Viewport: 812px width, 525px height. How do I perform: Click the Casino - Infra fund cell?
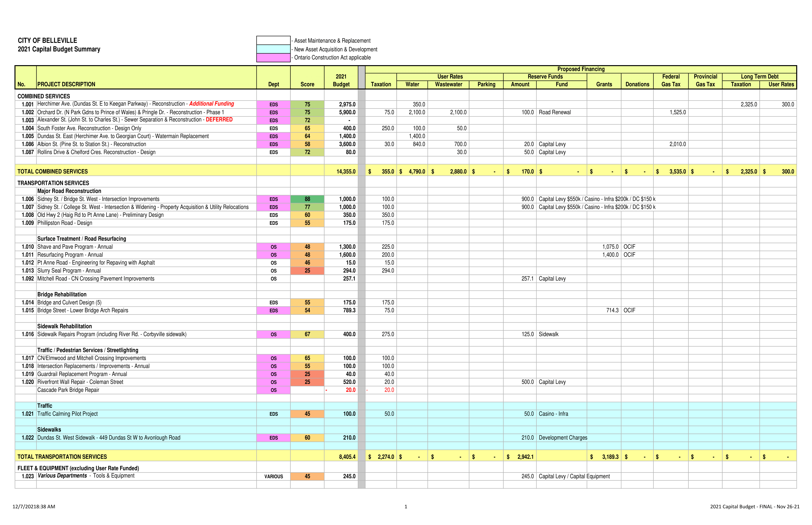tap(553, 414)
